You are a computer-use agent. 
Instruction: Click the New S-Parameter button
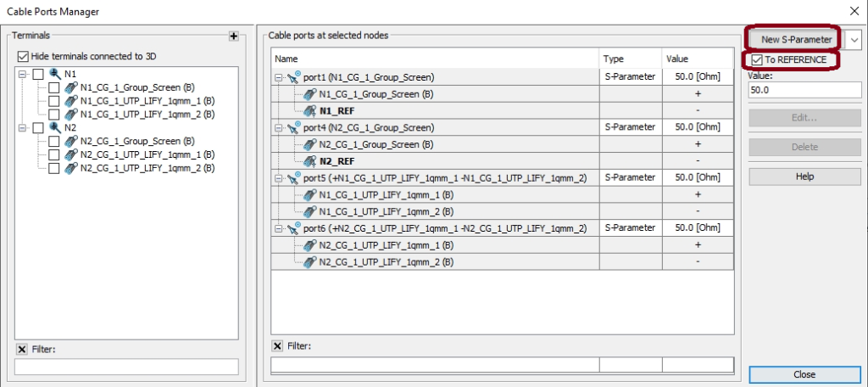[796, 39]
